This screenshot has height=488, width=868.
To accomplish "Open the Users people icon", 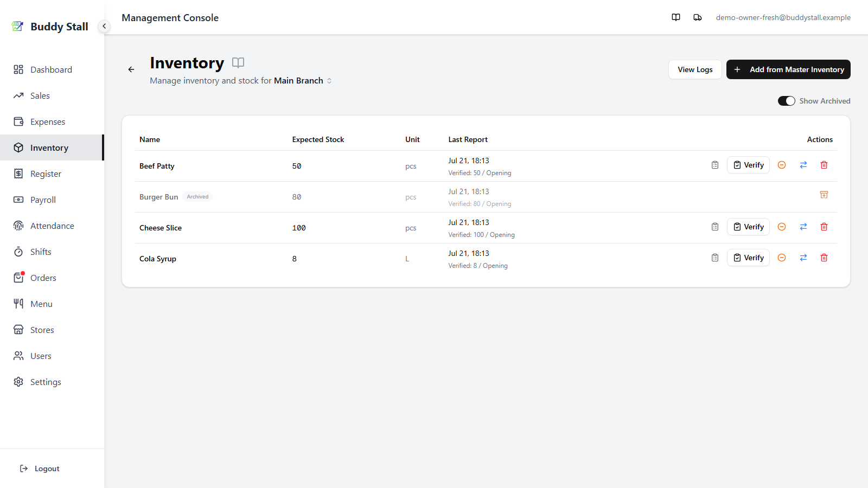I will tap(18, 356).
